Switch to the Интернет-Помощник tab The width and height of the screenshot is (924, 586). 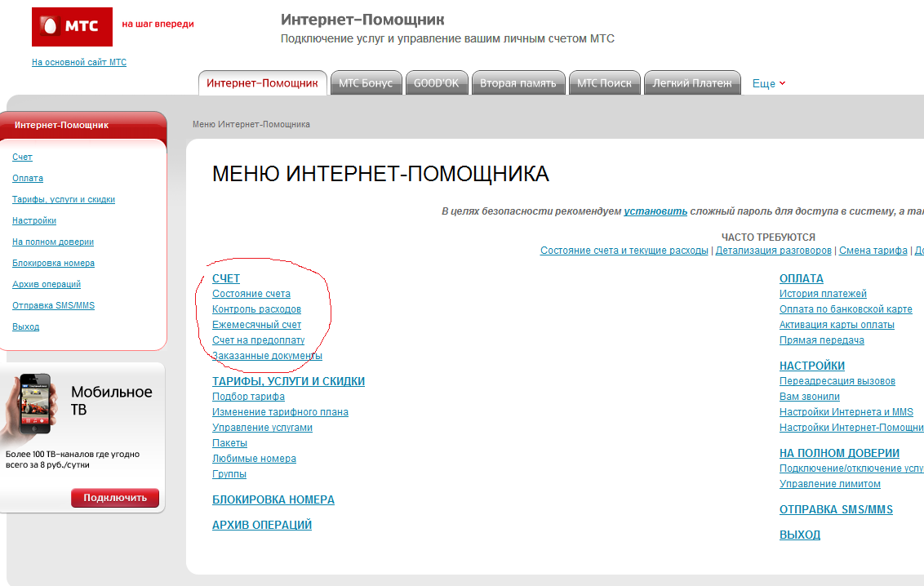click(262, 83)
